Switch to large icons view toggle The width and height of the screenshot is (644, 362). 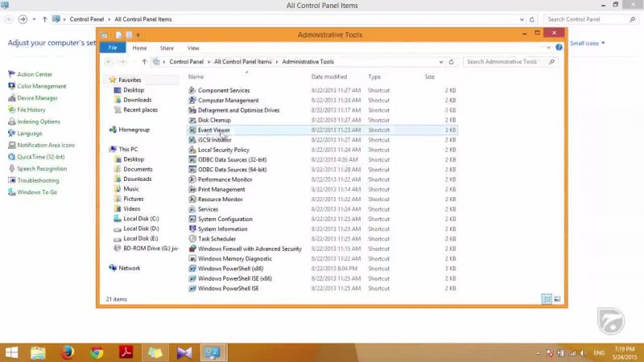tap(556, 299)
